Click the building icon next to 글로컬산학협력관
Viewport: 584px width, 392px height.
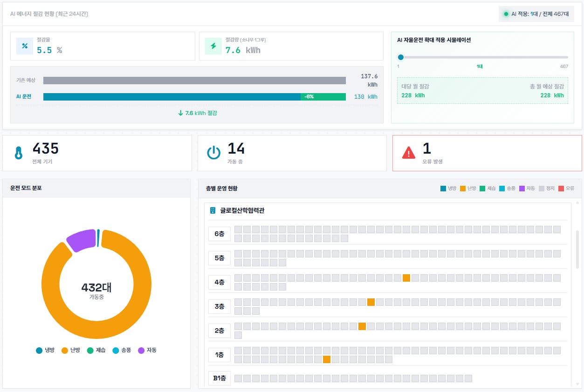(x=213, y=210)
